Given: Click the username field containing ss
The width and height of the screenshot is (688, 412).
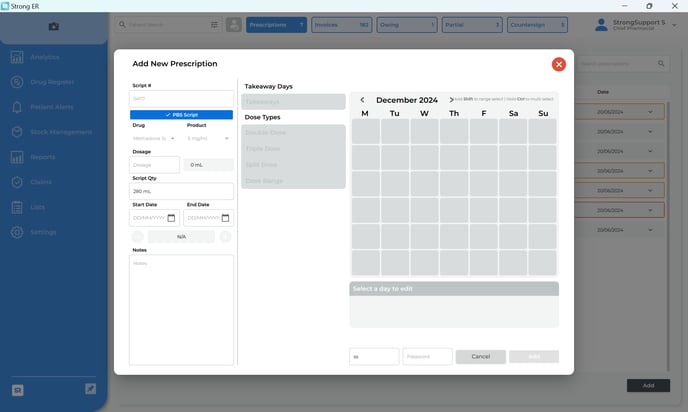Looking at the screenshot, I should 374,356.
